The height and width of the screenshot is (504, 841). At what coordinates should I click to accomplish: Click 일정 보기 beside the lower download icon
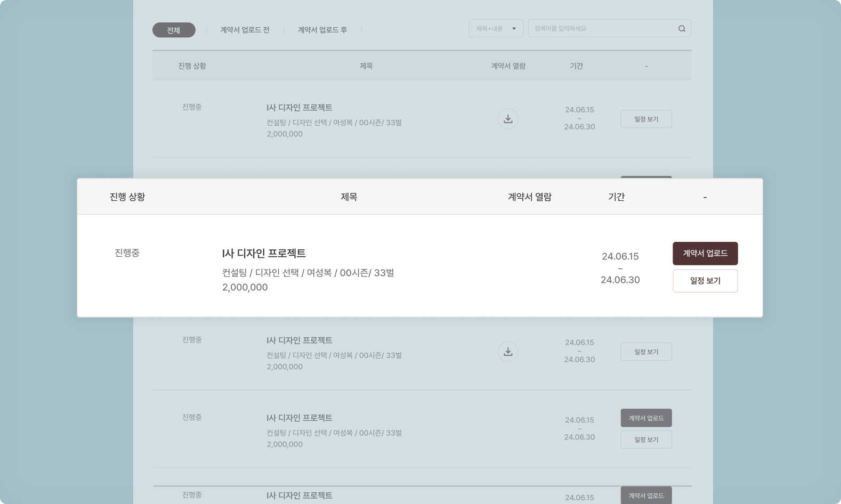646,352
